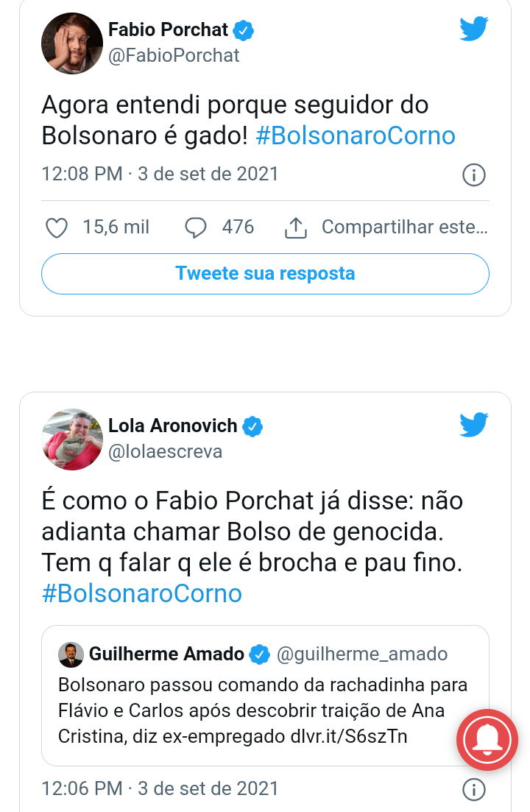Viewport: 530px width, 812px height.
Task: Click the Twitter bird icon on Fabio Porchat's tweet
Action: (473, 29)
